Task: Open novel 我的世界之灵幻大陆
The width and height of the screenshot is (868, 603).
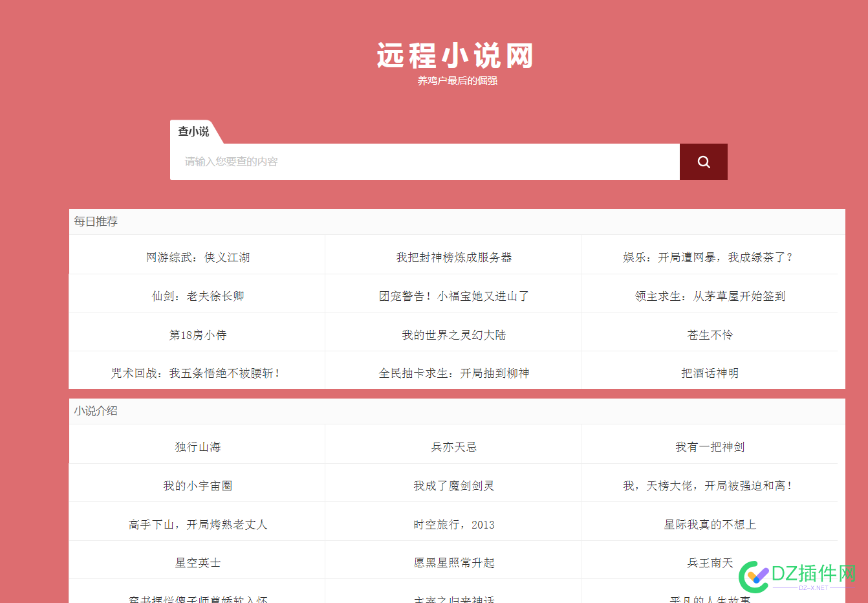Action: point(454,335)
